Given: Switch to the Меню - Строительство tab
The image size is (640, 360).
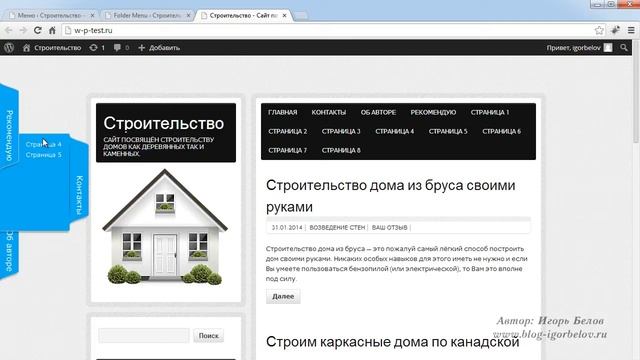Looking at the screenshot, I should point(50,16).
